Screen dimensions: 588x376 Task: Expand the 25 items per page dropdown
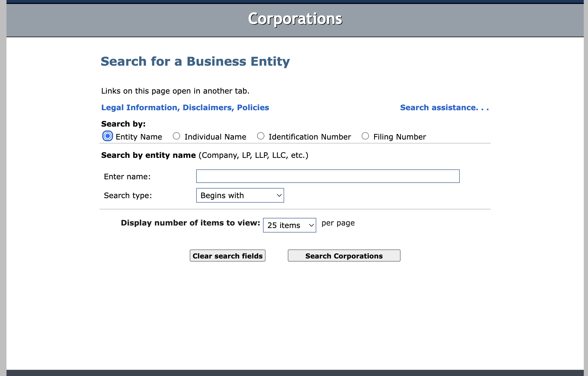click(x=289, y=225)
